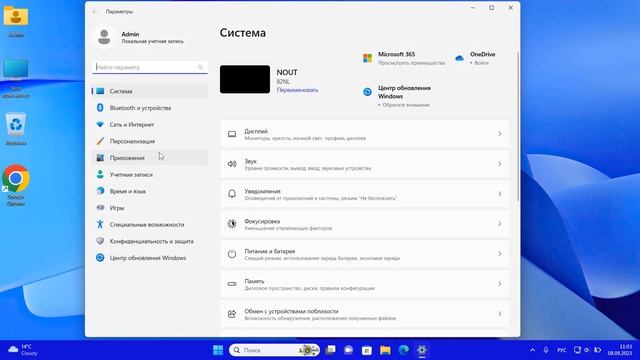Screen dimensions: 640x360
Task: Open Конфиденциальность и защита settings
Action: (150, 241)
